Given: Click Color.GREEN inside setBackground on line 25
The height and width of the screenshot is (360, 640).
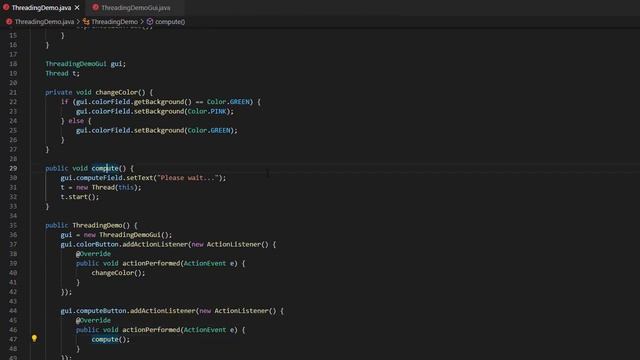Looking at the screenshot, I should click(209, 130).
